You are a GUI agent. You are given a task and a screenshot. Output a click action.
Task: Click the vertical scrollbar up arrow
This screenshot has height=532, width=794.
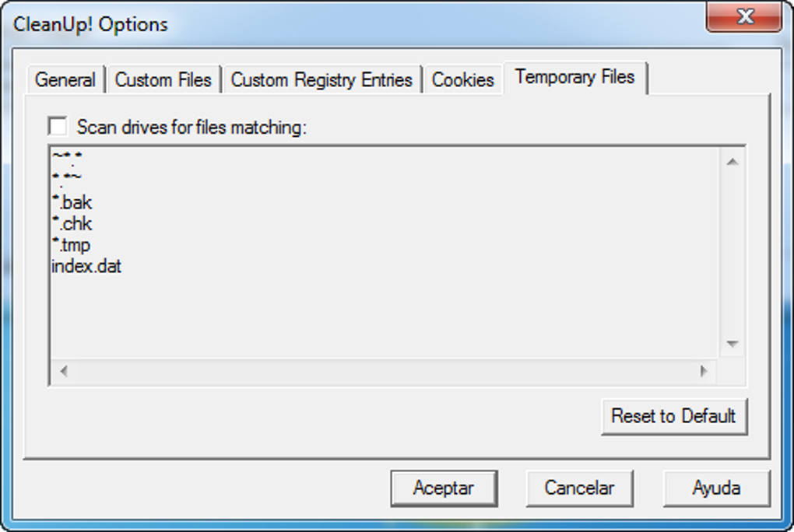pyautogui.click(x=732, y=162)
